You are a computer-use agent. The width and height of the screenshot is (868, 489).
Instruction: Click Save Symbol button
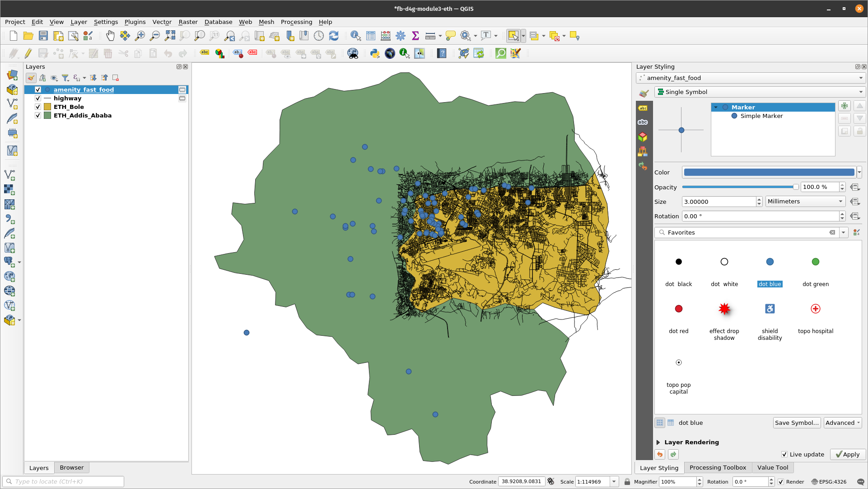coord(797,422)
